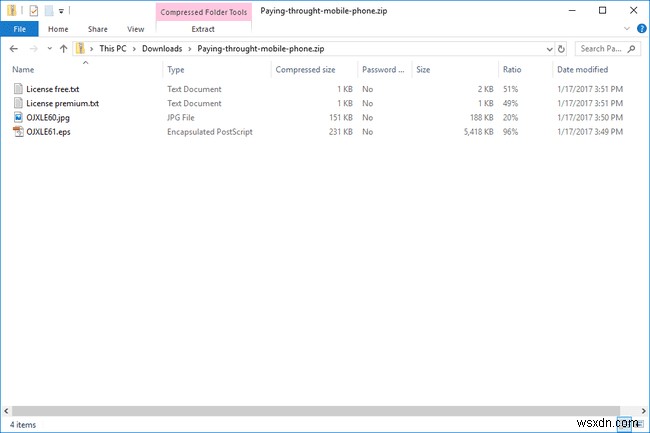The height and width of the screenshot is (433, 650).
Task: Click the Encapsulated PostScript type cell
Action: tap(210, 132)
